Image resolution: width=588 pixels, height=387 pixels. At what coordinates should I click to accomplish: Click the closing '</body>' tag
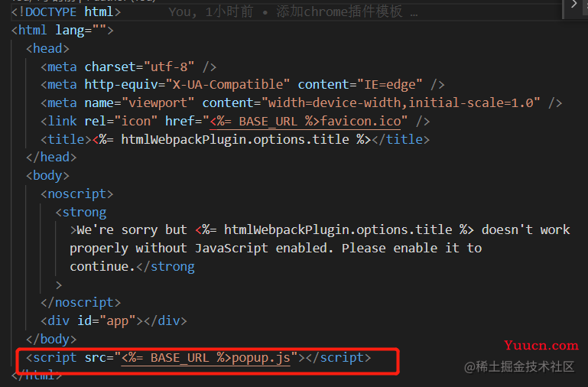tap(51, 340)
